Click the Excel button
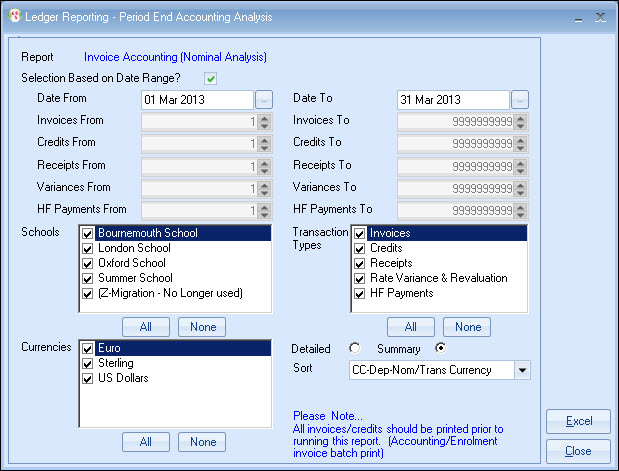 click(578, 422)
